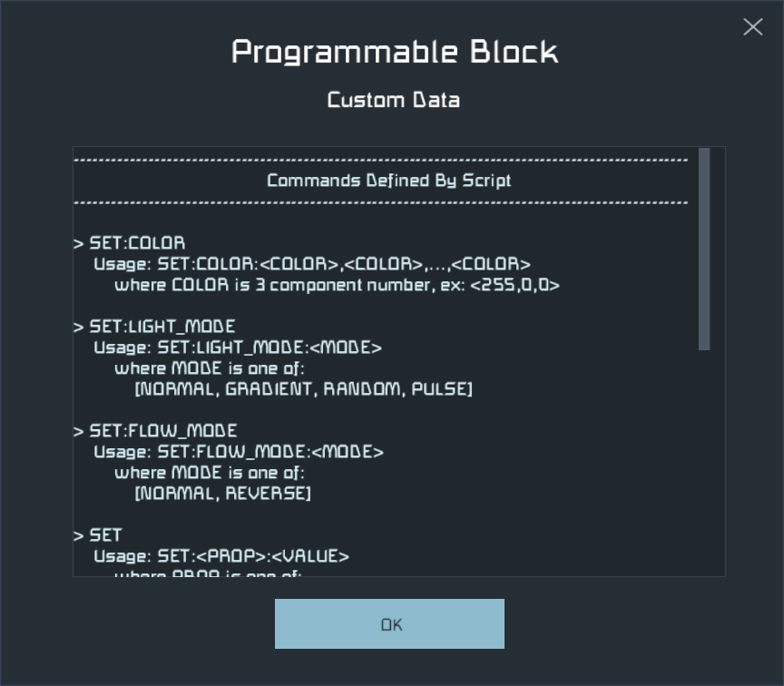Click the vertical scrollbar thumb
Image resolution: width=784 pixels, height=686 pixels.
pyautogui.click(x=704, y=249)
